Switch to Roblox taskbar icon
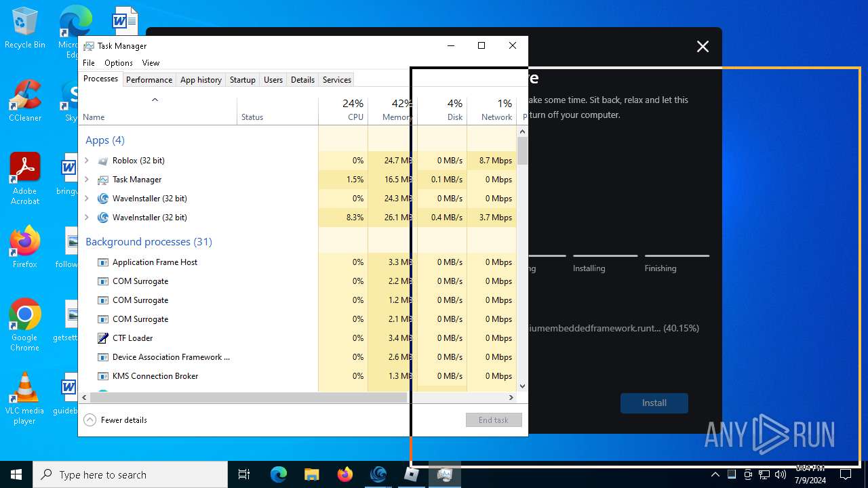The width and height of the screenshot is (868, 488). [412, 474]
